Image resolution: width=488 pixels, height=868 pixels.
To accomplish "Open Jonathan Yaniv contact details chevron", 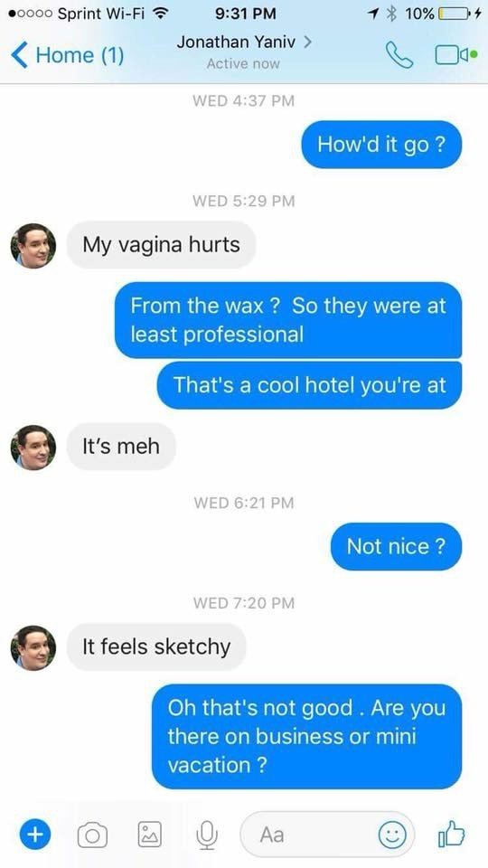I will [x=307, y=42].
